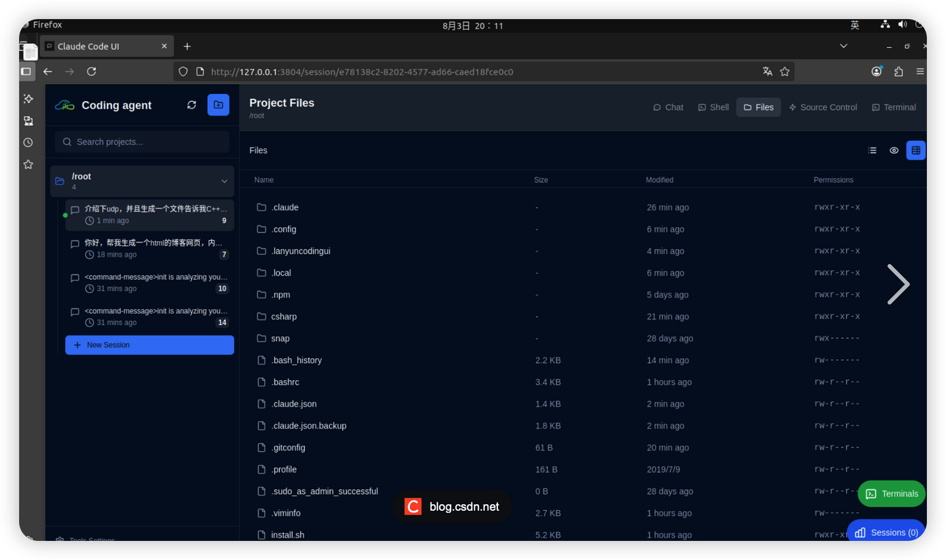Click the Permissions column header
Image resolution: width=946 pixels, height=560 pixels.
[x=834, y=180]
